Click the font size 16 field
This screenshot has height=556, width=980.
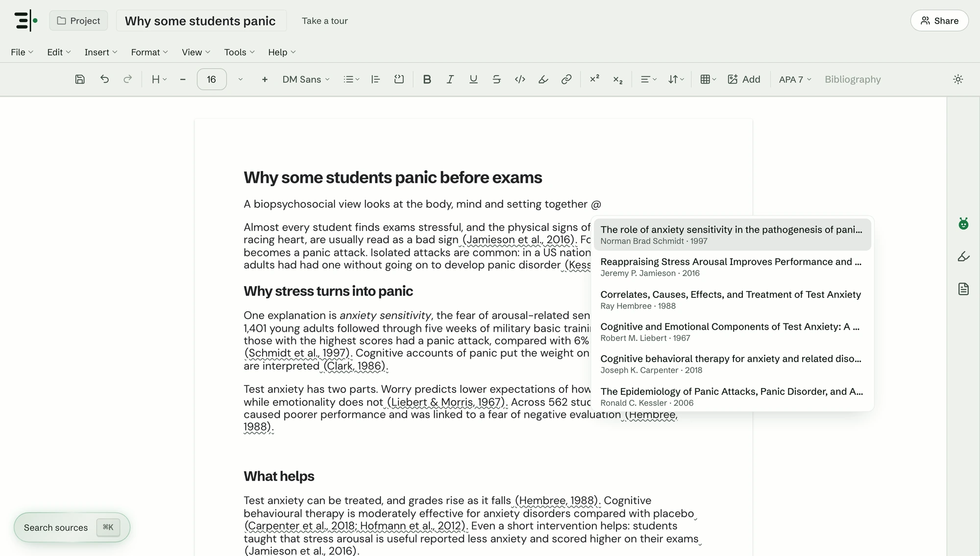point(212,79)
